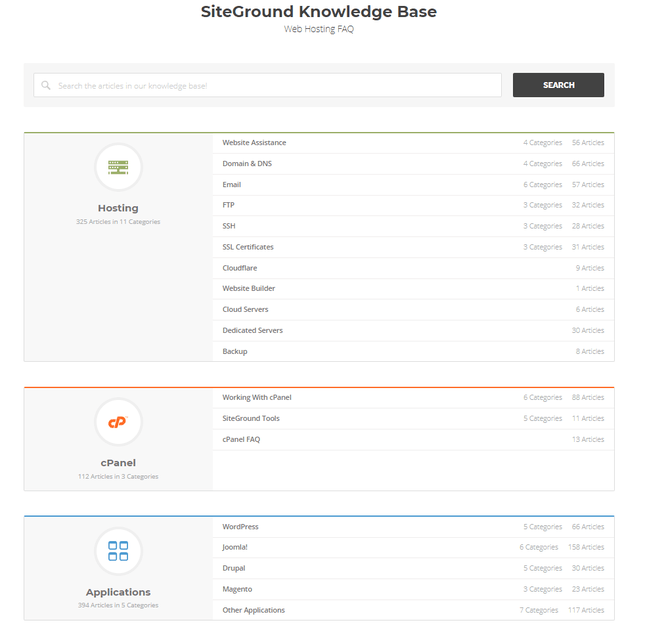Click '1 Articles' in Website Builder row
The image size is (645, 633).
[590, 288]
